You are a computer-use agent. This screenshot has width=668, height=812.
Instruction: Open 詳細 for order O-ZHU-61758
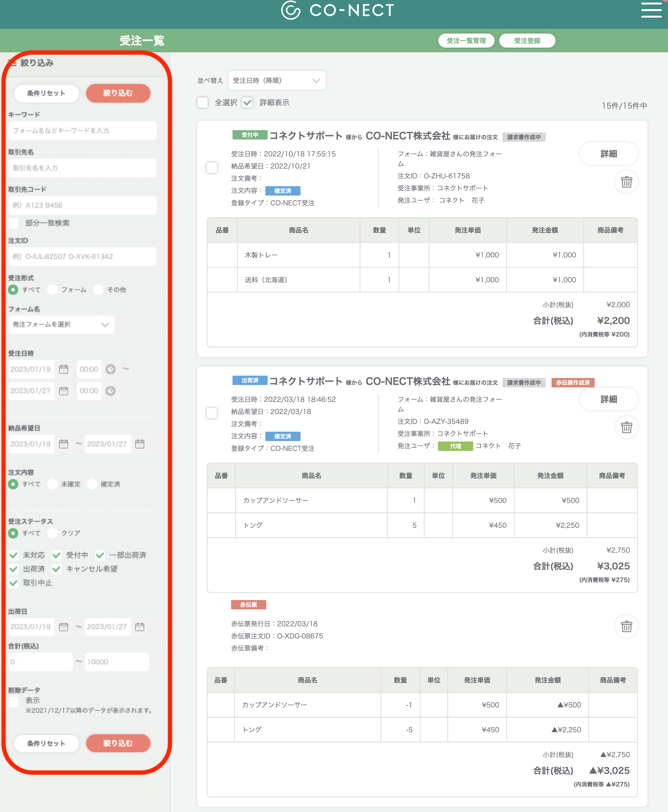coord(609,154)
